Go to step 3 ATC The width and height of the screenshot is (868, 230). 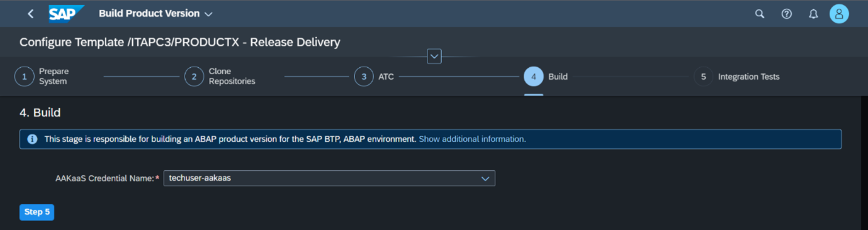click(x=374, y=77)
